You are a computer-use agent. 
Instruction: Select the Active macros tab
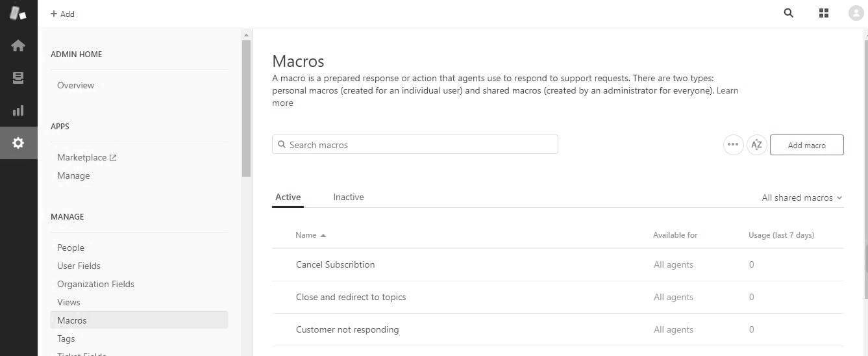point(288,197)
